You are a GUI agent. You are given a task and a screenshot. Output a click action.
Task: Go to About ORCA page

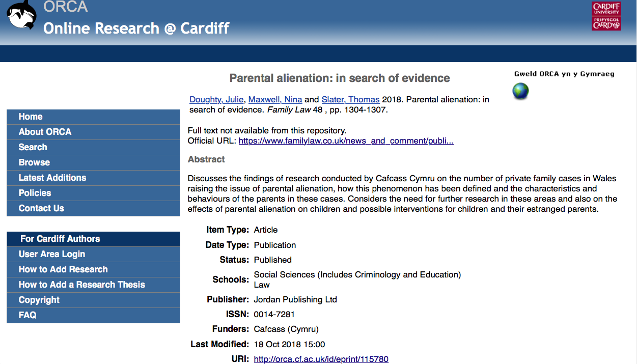[45, 132]
